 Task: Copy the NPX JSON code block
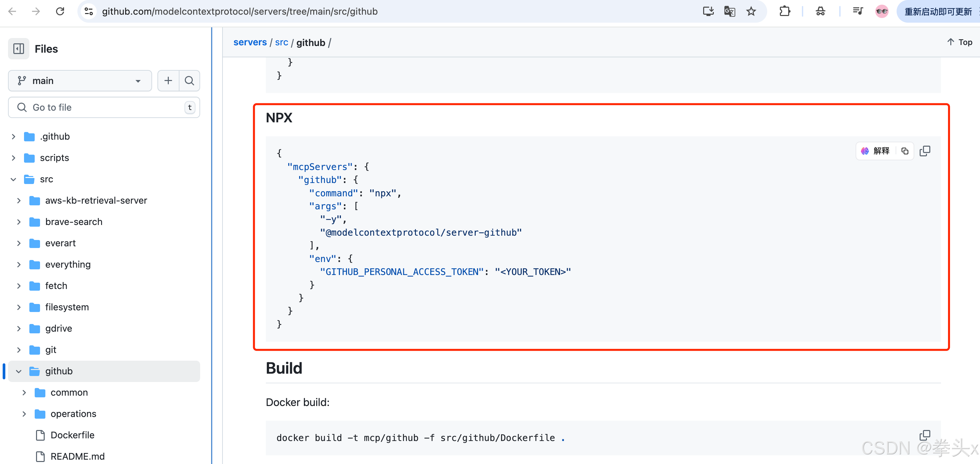pos(924,151)
